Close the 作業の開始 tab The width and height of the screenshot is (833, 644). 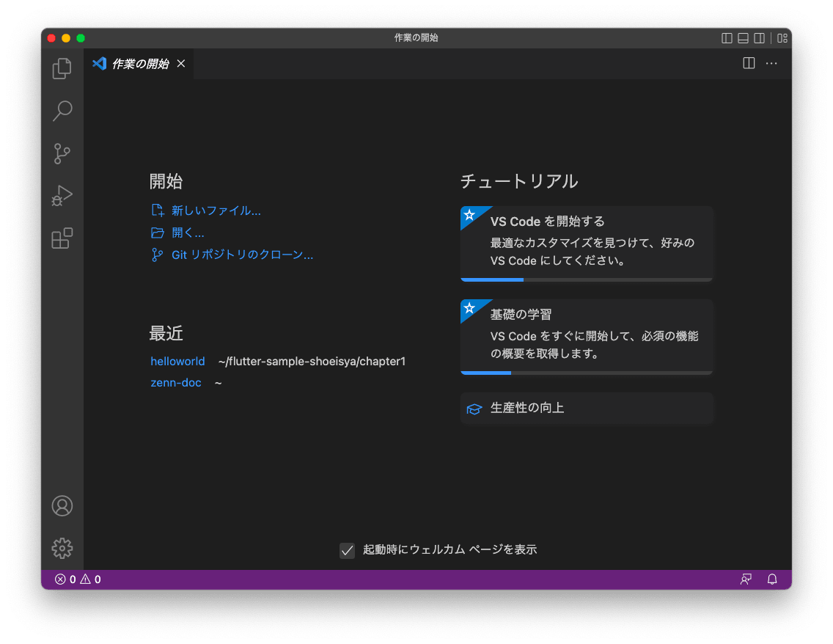point(181,64)
